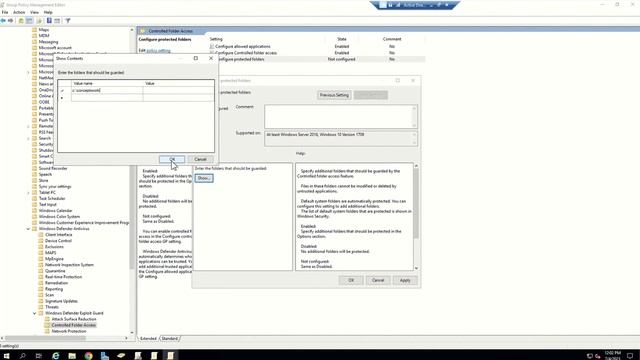Select Quarantine tree item
Image resolution: width=640 pixels, height=360 pixels.
click(55, 271)
